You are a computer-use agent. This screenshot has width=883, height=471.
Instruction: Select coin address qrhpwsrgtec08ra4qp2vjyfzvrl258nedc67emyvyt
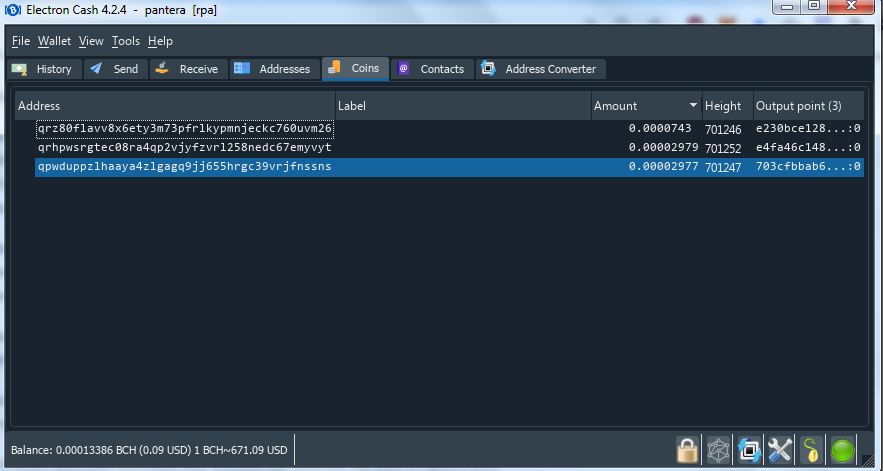pyautogui.click(x=185, y=148)
